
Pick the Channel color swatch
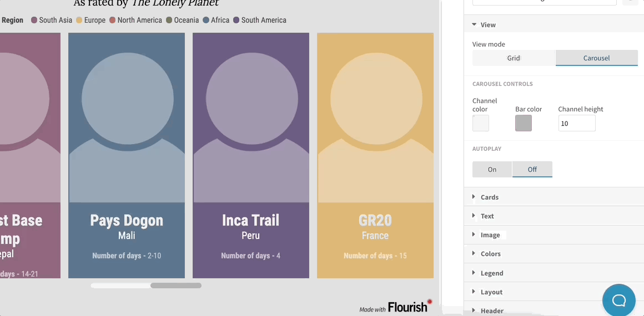[480, 123]
